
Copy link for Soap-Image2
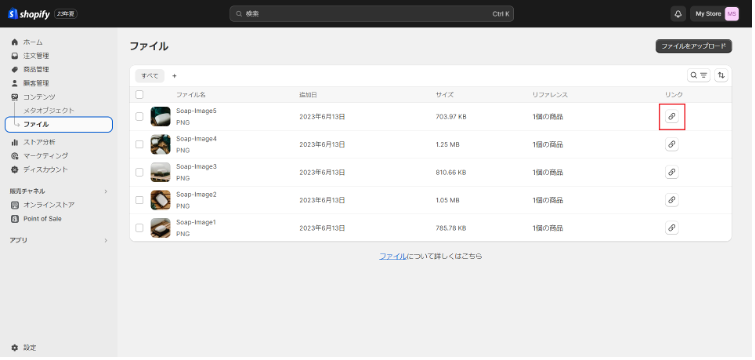tap(672, 200)
